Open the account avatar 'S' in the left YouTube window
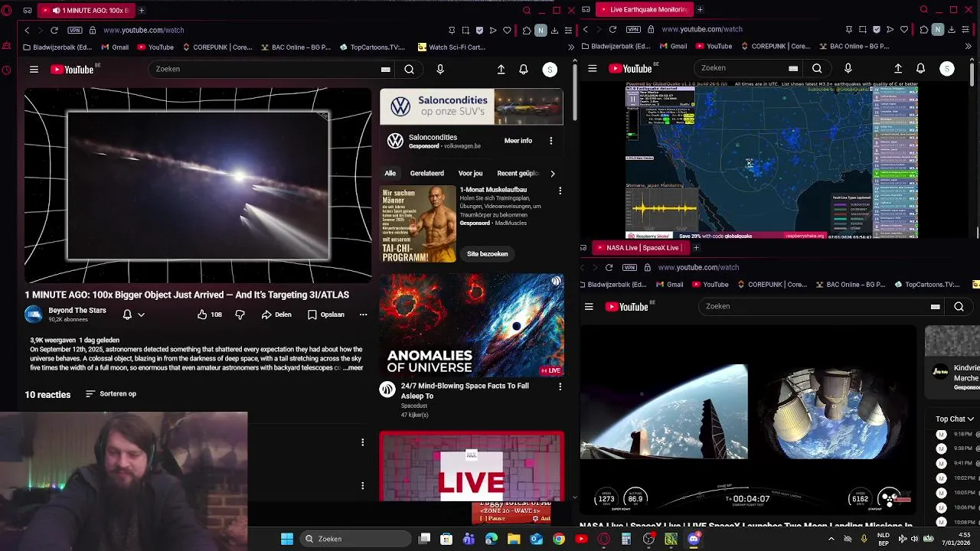 coord(550,70)
